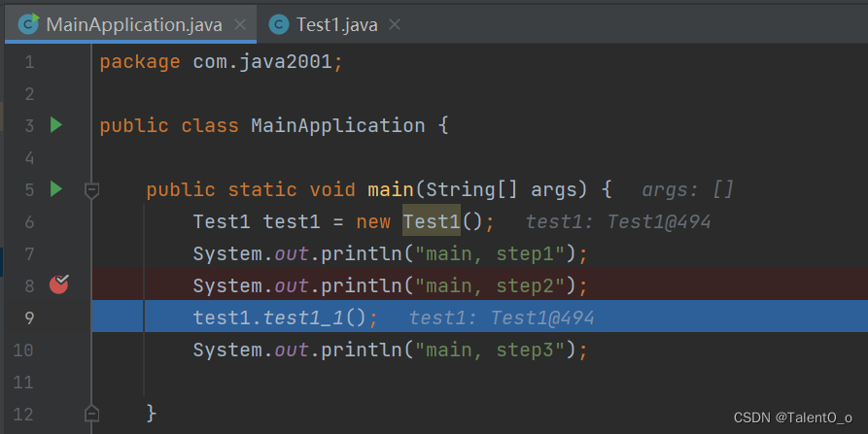
Task: Click 'public class' keywords on line 3
Action: click(x=169, y=126)
